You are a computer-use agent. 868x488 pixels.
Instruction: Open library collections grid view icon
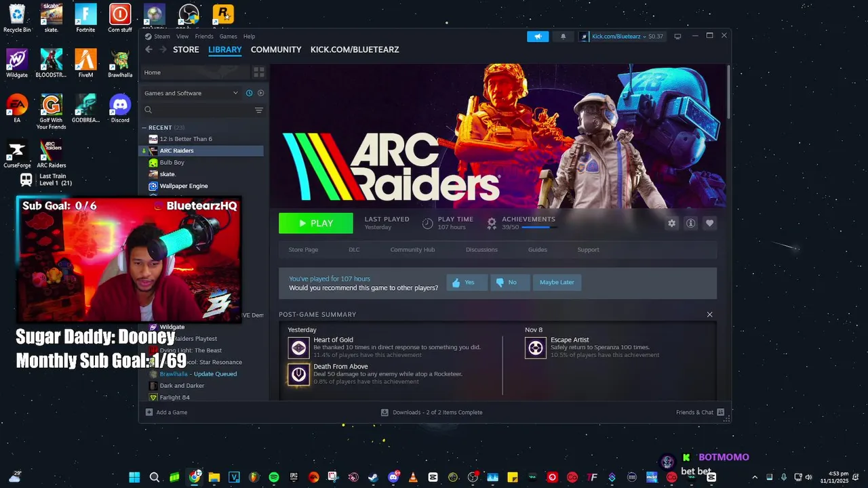click(x=259, y=73)
